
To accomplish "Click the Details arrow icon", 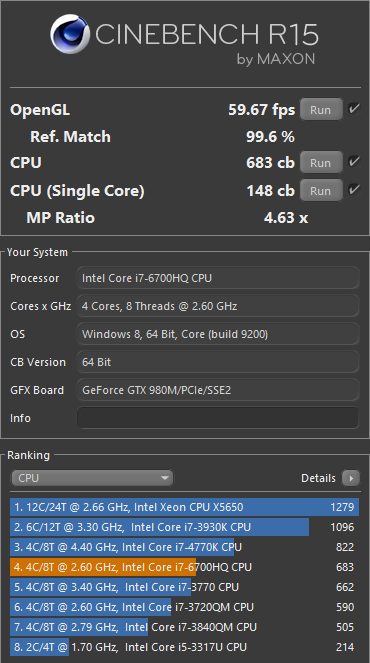I will coord(351,478).
